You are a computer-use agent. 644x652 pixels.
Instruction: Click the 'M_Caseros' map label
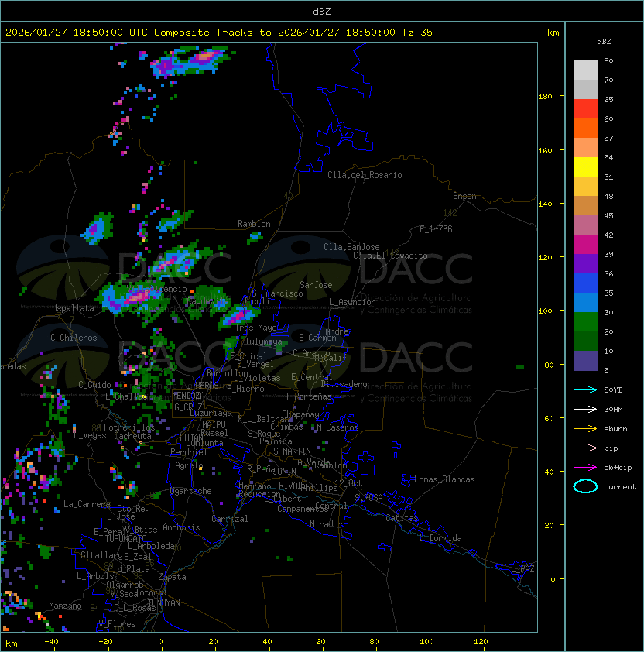(x=337, y=427)
